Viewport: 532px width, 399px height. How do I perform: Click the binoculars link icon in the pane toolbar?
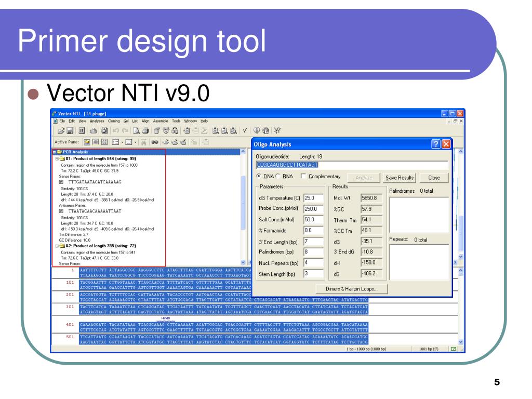155,142
